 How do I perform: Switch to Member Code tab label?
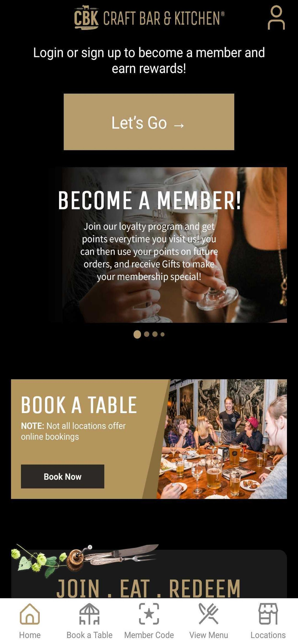coord(149,635)
